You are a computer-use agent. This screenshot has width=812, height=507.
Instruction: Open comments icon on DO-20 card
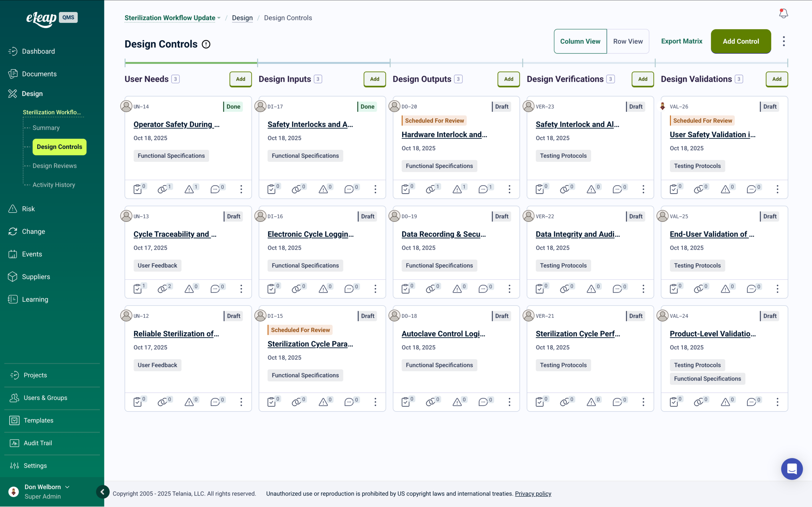point(483,189)
